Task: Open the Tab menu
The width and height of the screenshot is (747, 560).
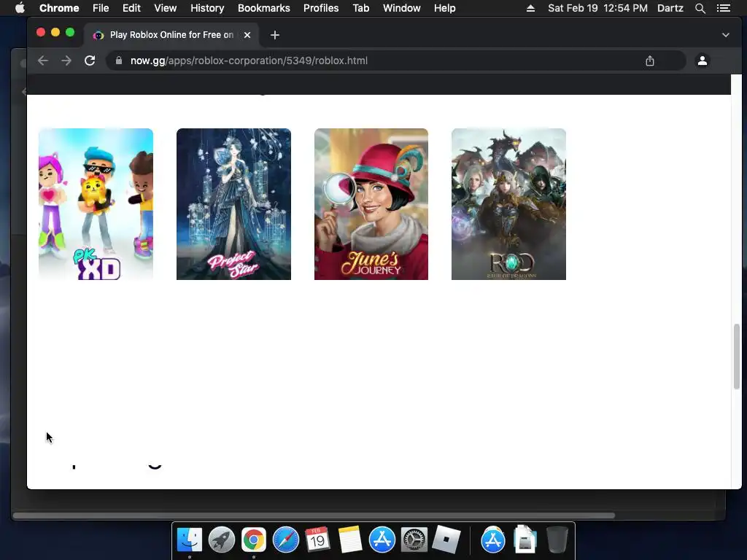Action: click(360, 8)
